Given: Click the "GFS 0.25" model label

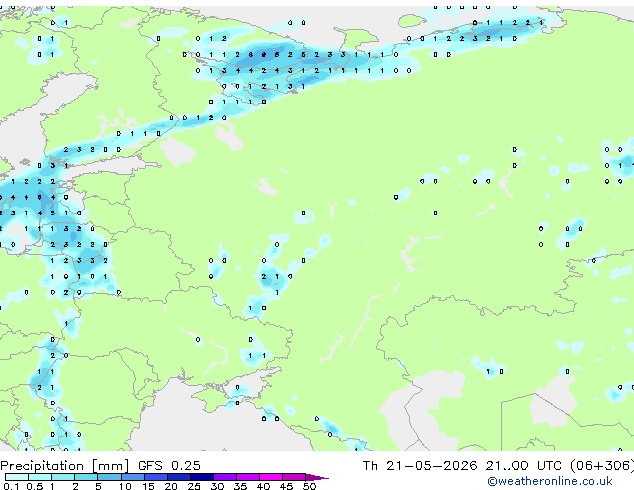Looking at the screenshot, I should (x=169, y=466).
